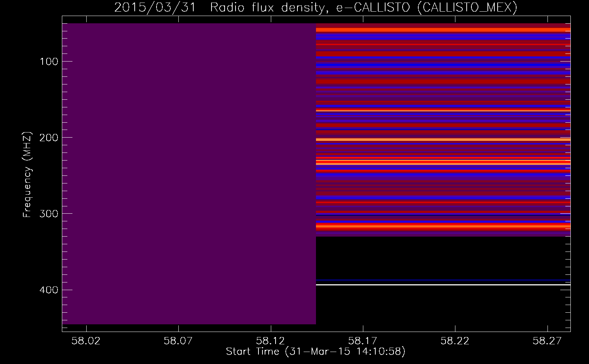Click the 58.17 time tick label
This screenshot has height=364, width=589.
363,341
